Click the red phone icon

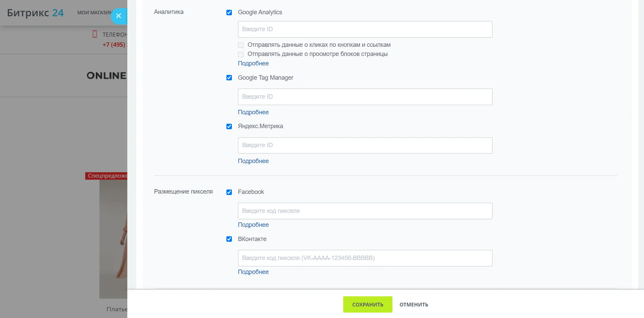click(x=95, y=34)
